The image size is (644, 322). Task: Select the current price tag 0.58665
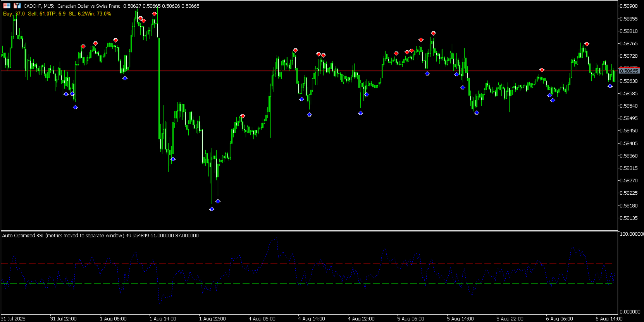(629, 71)
